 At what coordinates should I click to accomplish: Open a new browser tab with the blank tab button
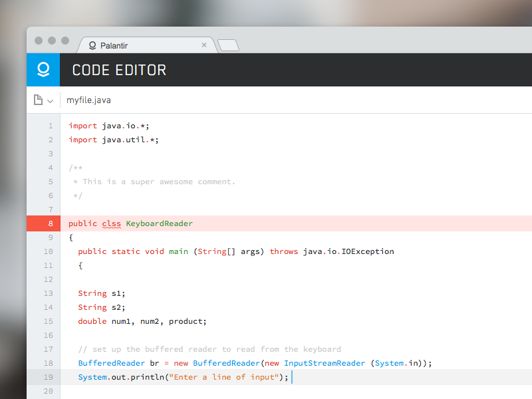tap(228, 45)
